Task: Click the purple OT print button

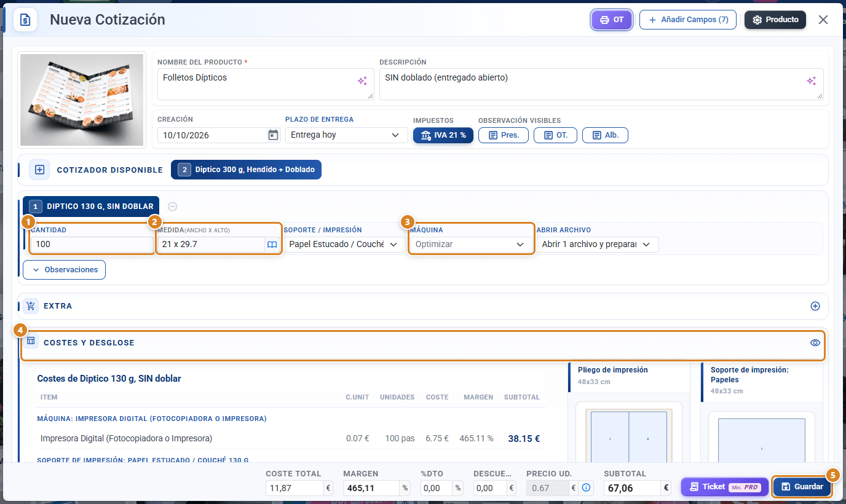Action: pos(612,20)
